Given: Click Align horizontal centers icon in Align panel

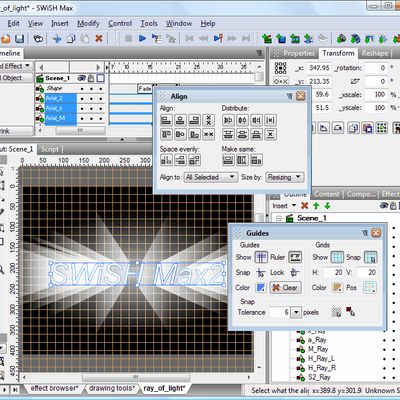Looking at the screenshot, I should tap(180, 120).
